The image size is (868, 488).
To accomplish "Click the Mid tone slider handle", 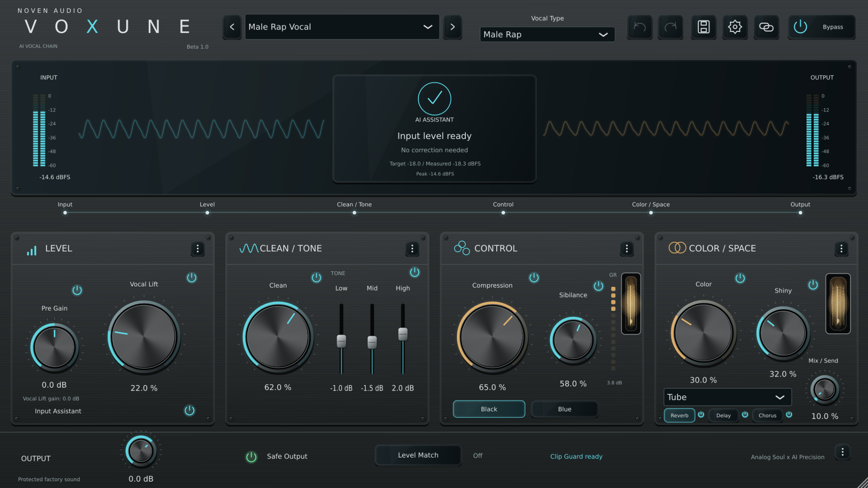I will point(372,342).
